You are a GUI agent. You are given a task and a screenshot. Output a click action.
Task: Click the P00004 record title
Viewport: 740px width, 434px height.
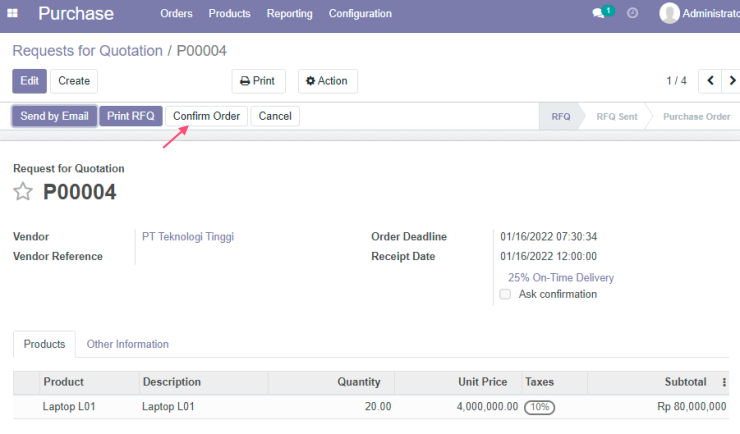click(79, 192)
